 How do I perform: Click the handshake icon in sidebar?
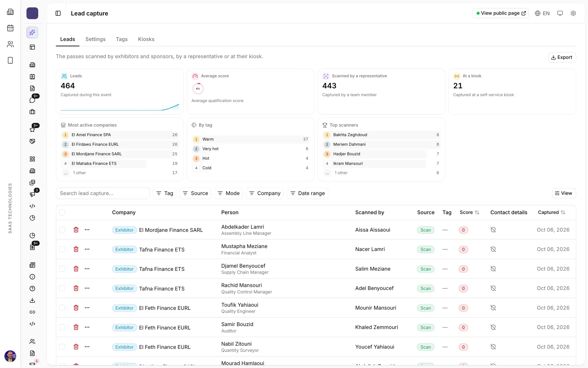(x=32, y=141)
